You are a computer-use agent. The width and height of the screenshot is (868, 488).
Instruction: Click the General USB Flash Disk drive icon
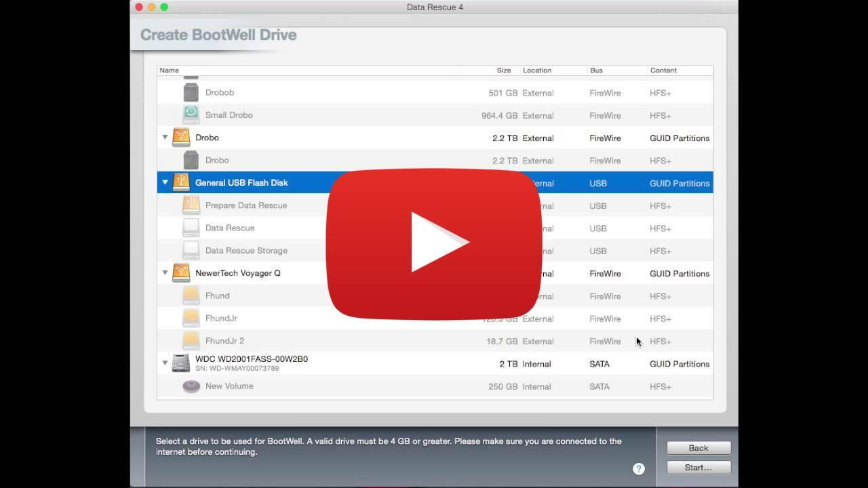tap(182, 182)
